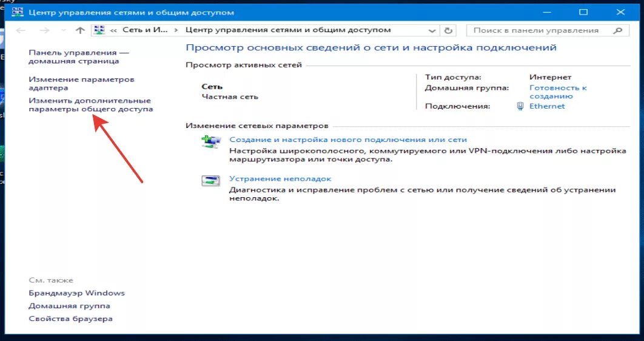Expand the address bar history dropdown
This screenshot has width=644, height=341.
[432, 31]
